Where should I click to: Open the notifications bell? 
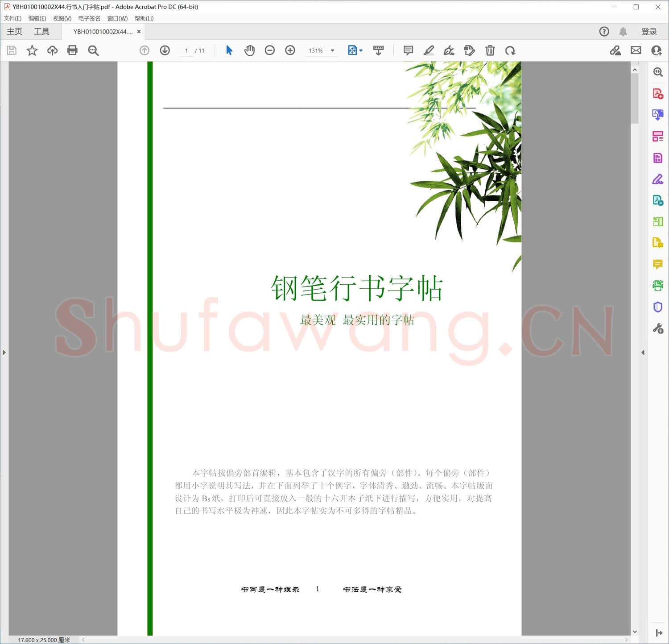pos(623,32)
